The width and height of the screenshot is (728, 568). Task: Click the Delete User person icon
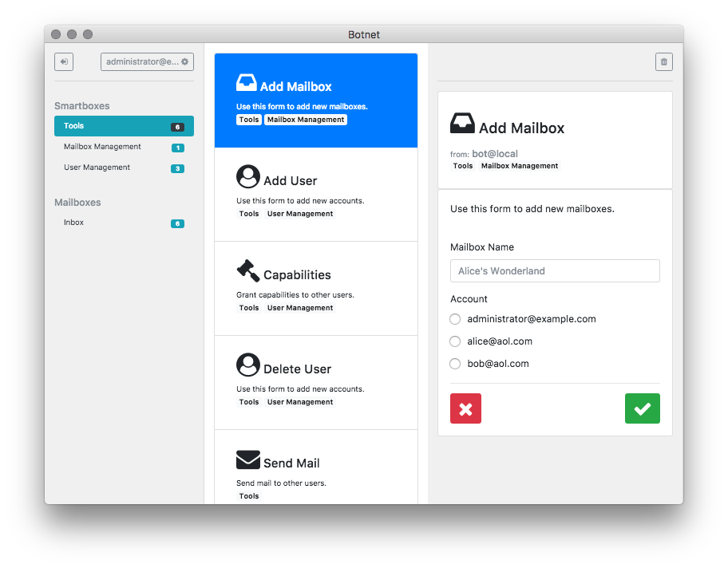click(x=248, y=365)
